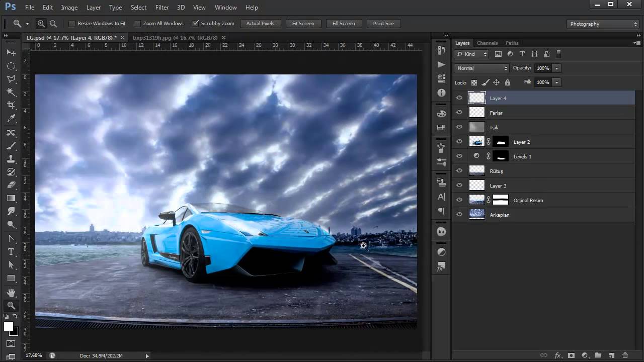Select the Magic Wand tool

(x=11, y=92)
